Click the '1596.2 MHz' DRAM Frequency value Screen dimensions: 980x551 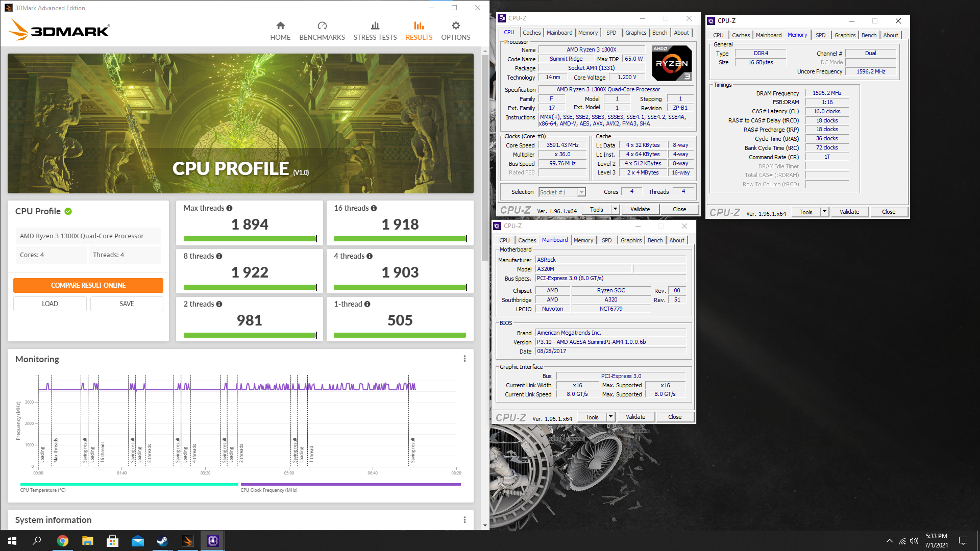[x=827, y=93]
